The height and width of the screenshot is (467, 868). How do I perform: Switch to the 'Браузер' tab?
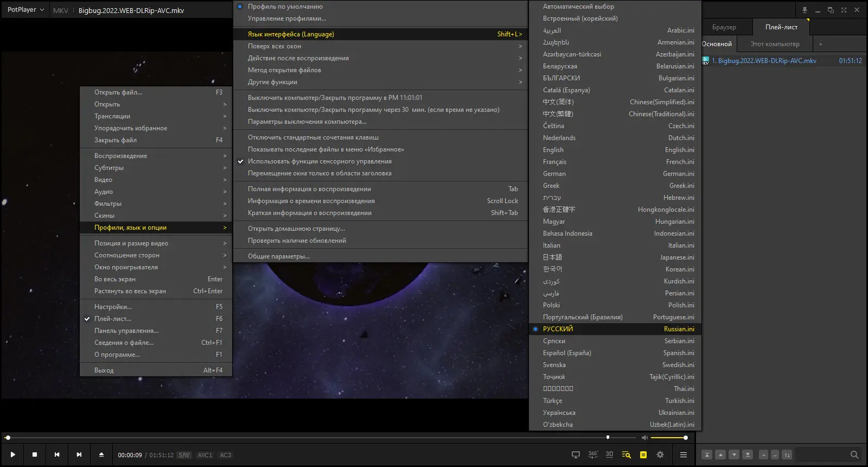tap(724, 27)
